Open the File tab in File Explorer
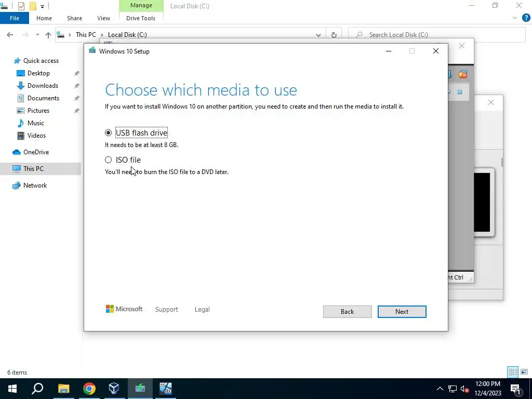532x399 pixels. (14, 18)
